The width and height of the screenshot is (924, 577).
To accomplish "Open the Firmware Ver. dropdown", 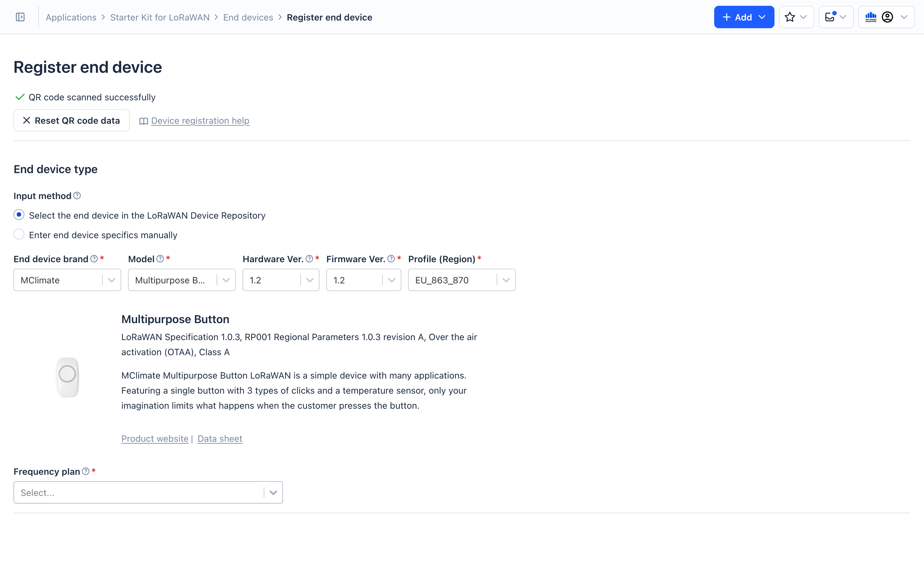I will (364, 280).
